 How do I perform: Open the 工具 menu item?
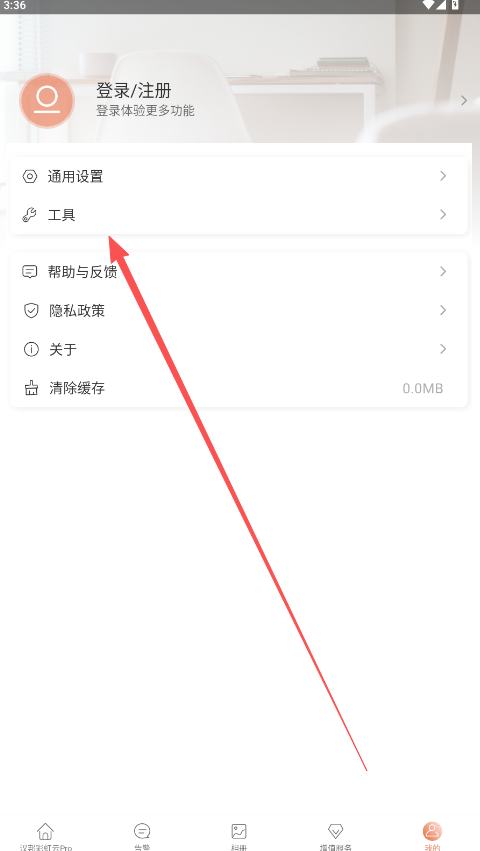pyautogui.click(x=239, y=215)
